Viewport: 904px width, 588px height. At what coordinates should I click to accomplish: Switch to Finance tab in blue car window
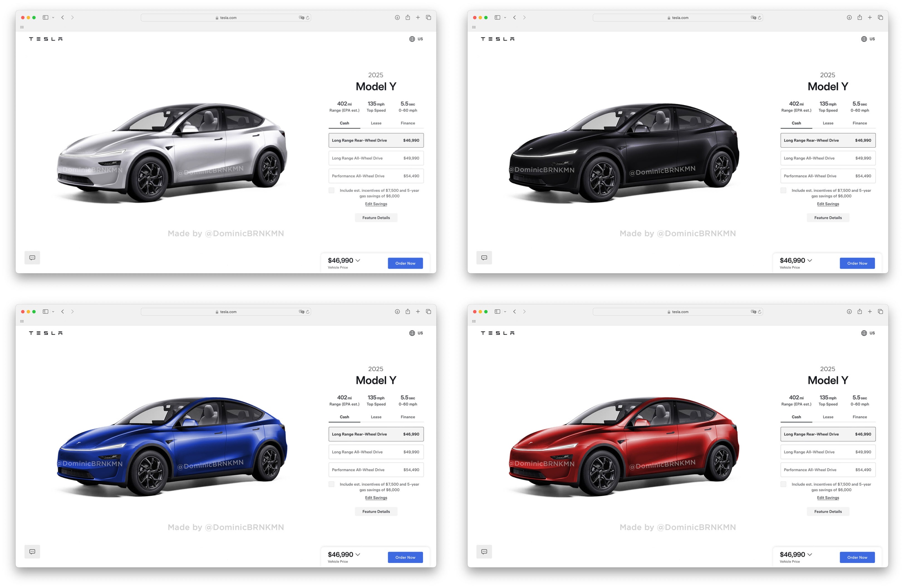click(408, 417)
